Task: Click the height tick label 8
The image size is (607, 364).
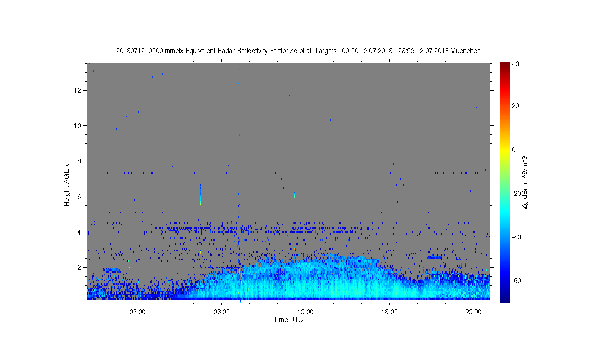Action: [79, 161]
